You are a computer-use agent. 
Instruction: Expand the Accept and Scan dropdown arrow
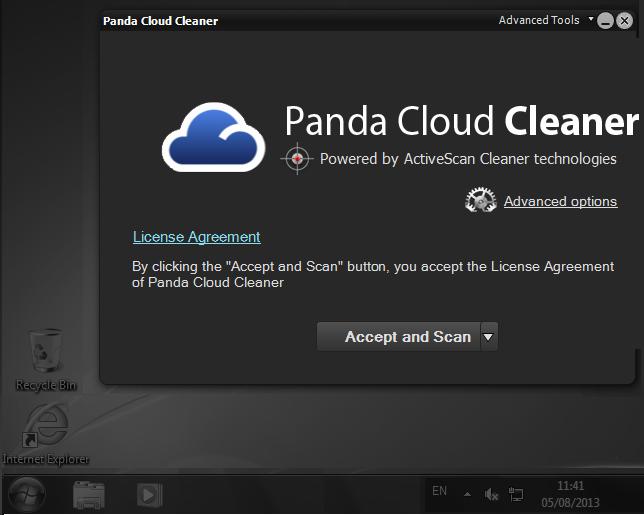(x=488, y=337)
